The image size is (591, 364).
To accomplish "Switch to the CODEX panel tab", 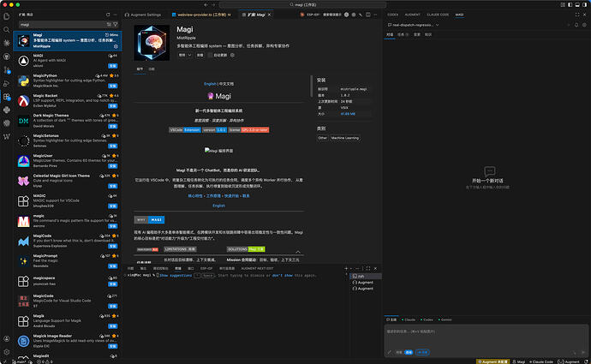I will coord(393,15).
